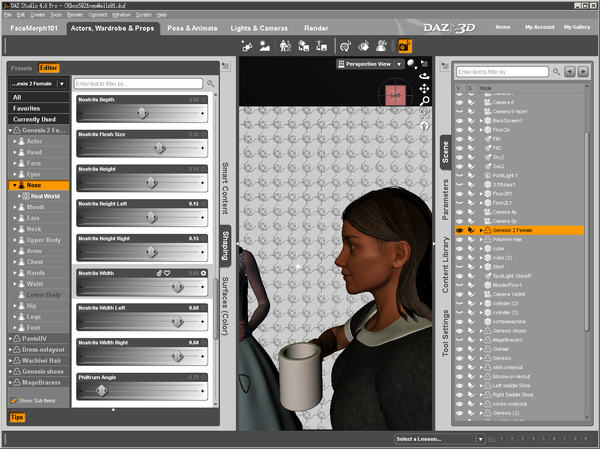The height and width of the screenshot is (449, 600).
Task: Click the Scene filter text field
Action: point(502,72)
